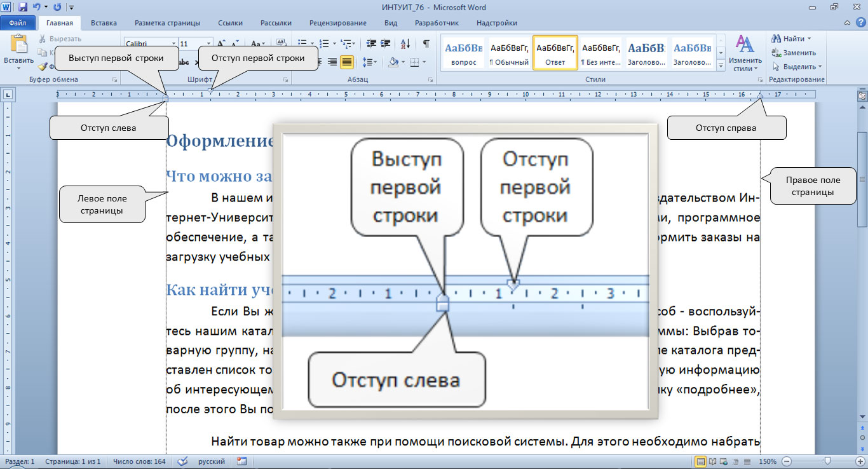Apply a bulleted list with the bullets icon
Viewport: 868px width, 469px height.
302,43
